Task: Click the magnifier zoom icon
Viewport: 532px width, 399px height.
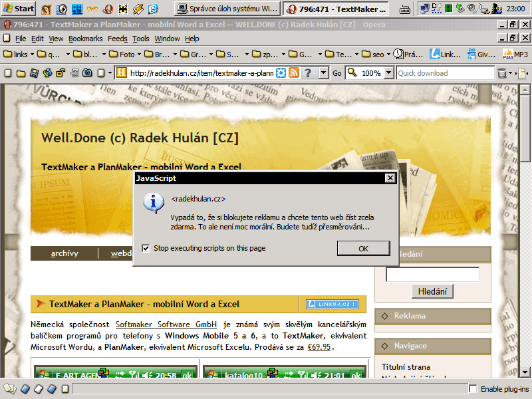Action: coord(352,72)
